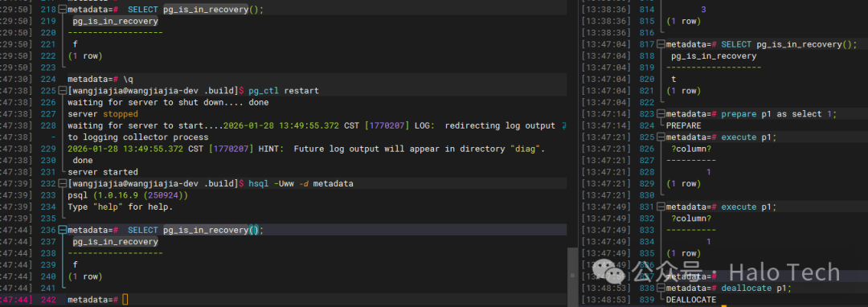Click '(1 row)' on right line 815
The image size is (868, 307).
coord(684,22)
